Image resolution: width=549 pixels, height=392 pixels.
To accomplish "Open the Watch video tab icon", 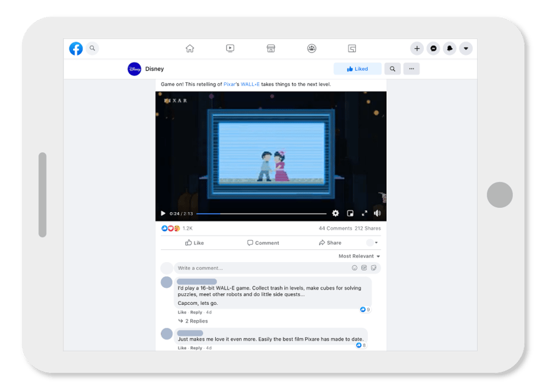I will coord(230,48).
